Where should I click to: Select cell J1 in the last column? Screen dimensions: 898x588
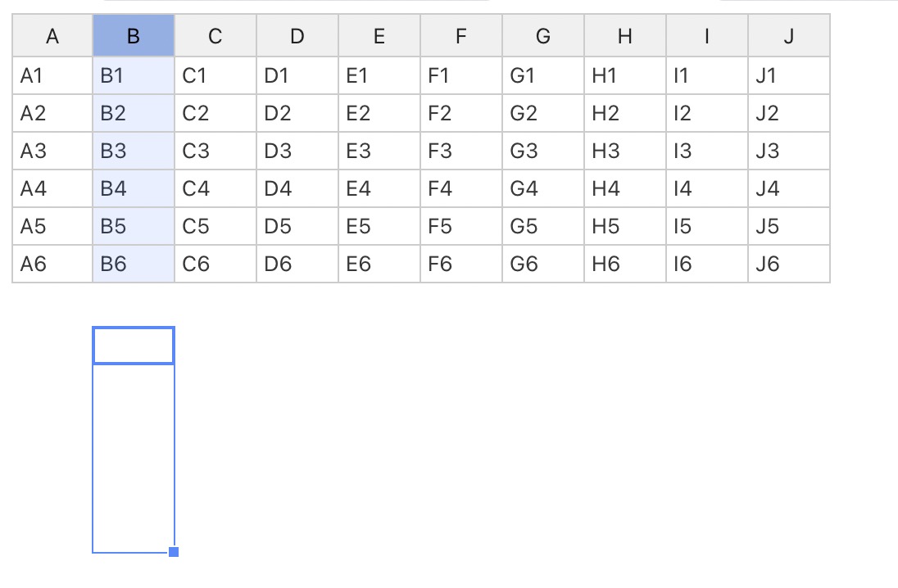tap(789, 75)
